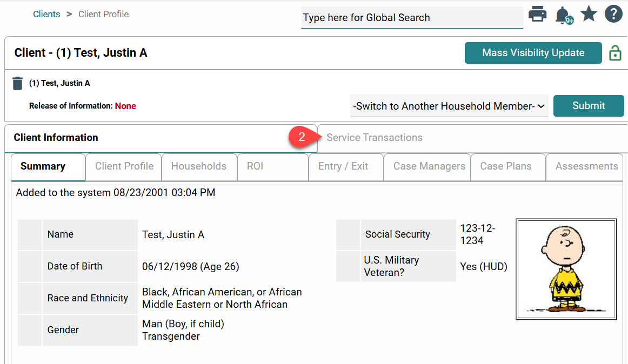Click the printer icon
The height and width of the screenshot is (364, 628).
point(537,15)
